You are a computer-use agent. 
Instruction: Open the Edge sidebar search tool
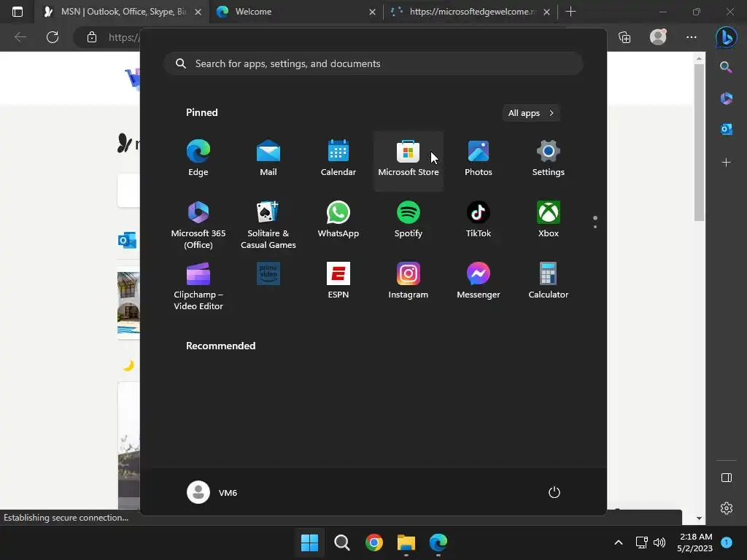[x=726, y=67]
